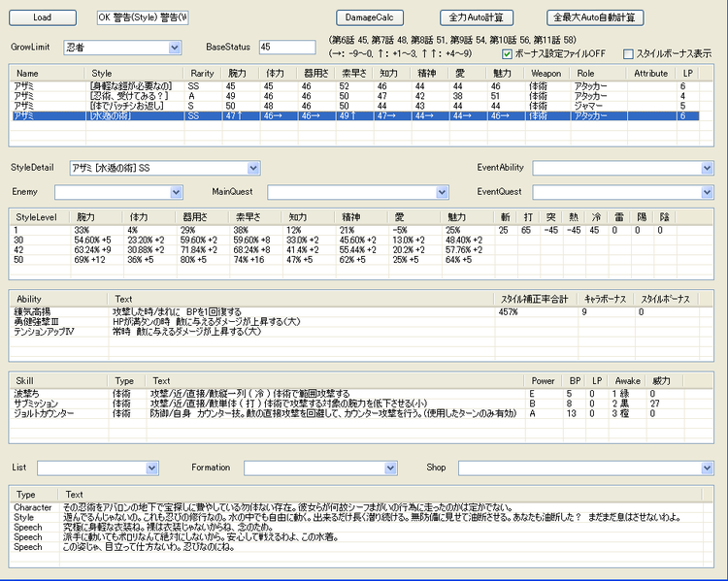728x581 pixels.
Task: Click the 457% value
Action: click(x=508, y=312)
